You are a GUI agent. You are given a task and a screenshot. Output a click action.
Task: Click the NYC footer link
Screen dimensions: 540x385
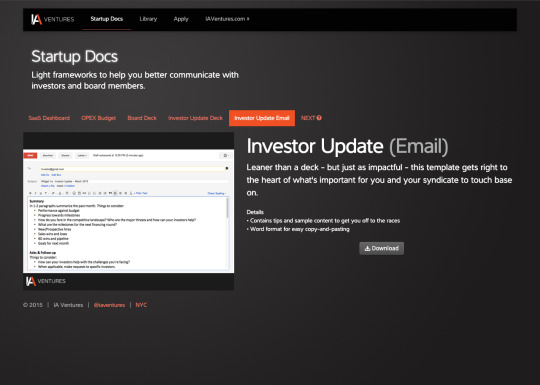point(141,305)
